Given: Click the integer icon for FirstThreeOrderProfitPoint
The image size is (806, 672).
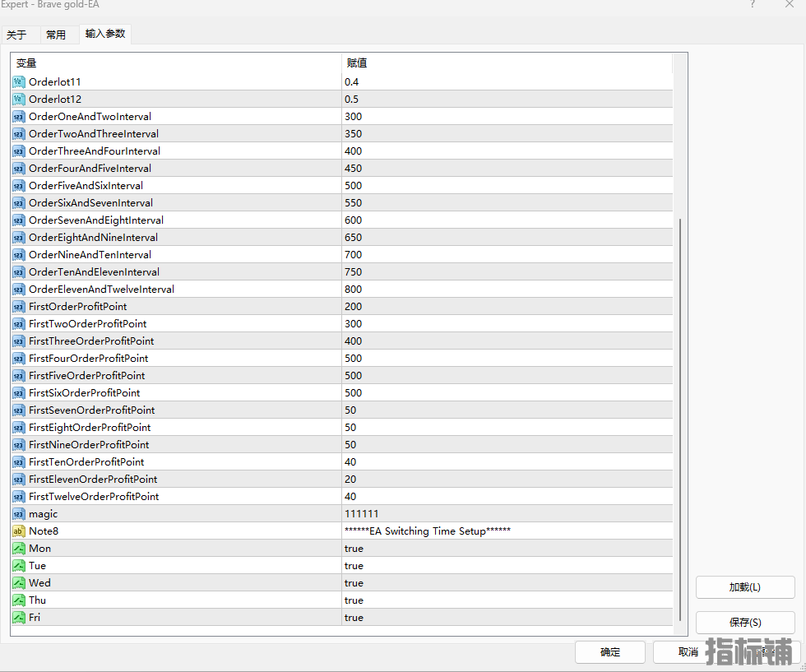Looking at the screenshot, I should click(18, 341).
